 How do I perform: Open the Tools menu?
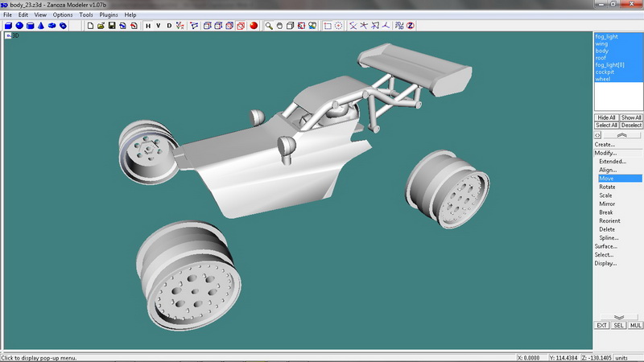coord(86,14)
